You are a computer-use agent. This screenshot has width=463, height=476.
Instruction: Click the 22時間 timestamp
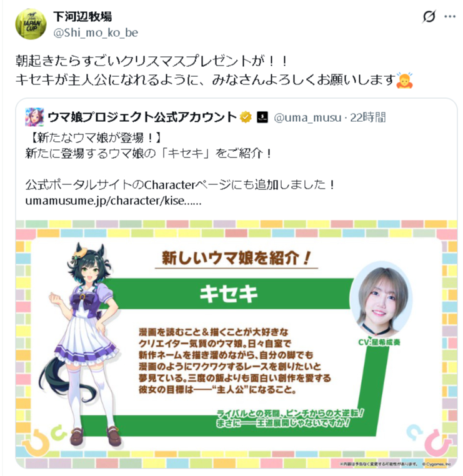click(x=367, y=117)
